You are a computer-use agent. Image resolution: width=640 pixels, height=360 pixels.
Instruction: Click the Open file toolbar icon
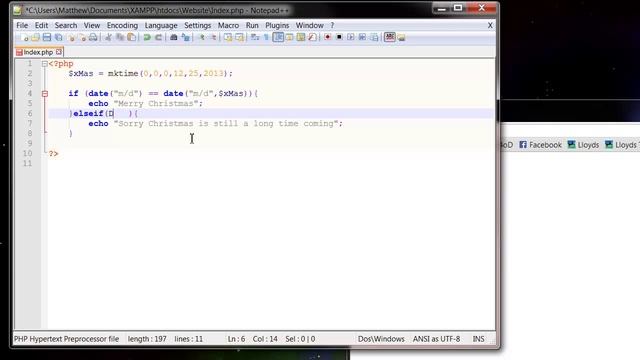tap(36, 38)
